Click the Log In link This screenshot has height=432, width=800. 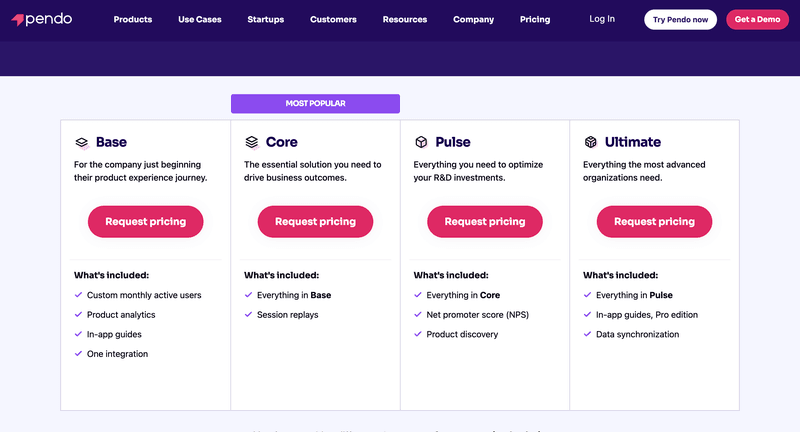(x=602, y=19)
